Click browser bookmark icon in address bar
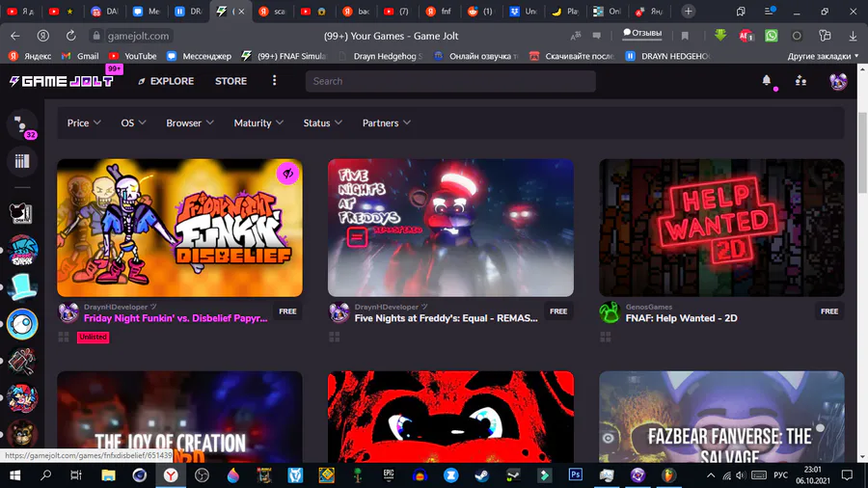 (x=685, y=36)
